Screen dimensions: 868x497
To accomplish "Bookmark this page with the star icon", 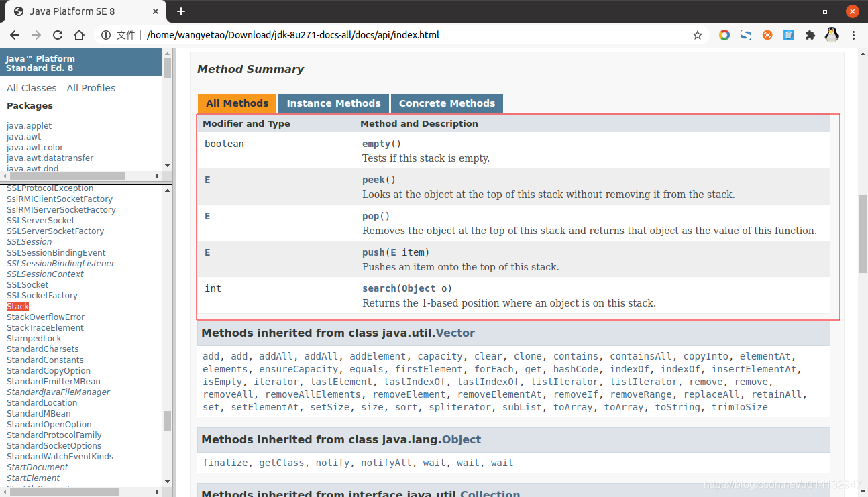I will point(698,35).
